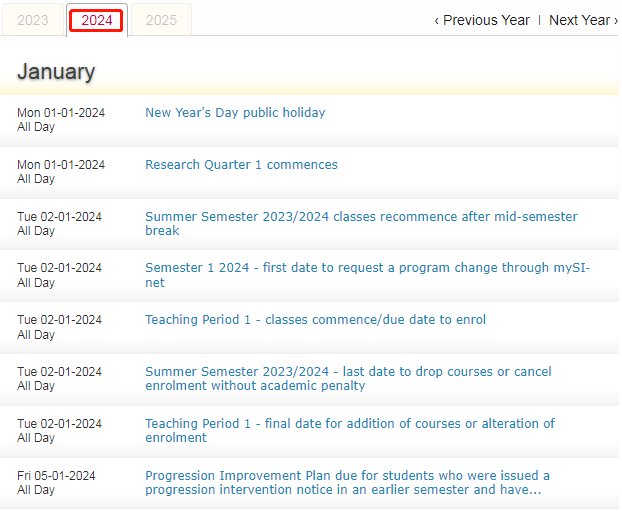View Summer Semester classes recommence event

coord(361,224)
